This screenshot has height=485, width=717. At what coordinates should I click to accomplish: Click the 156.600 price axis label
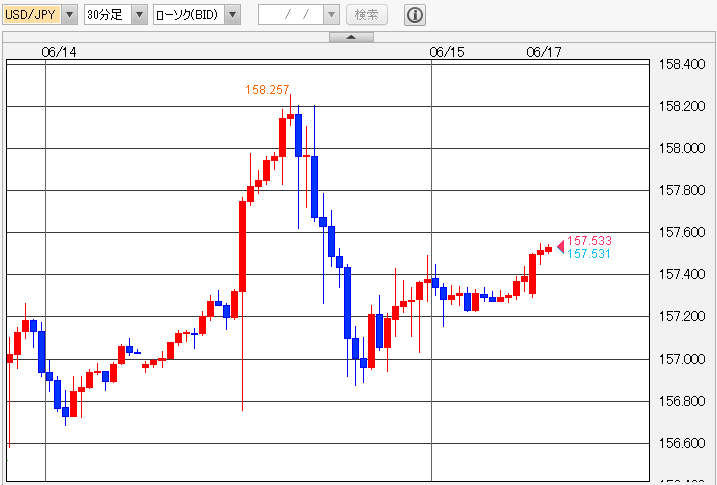click(x=682, y=443)
